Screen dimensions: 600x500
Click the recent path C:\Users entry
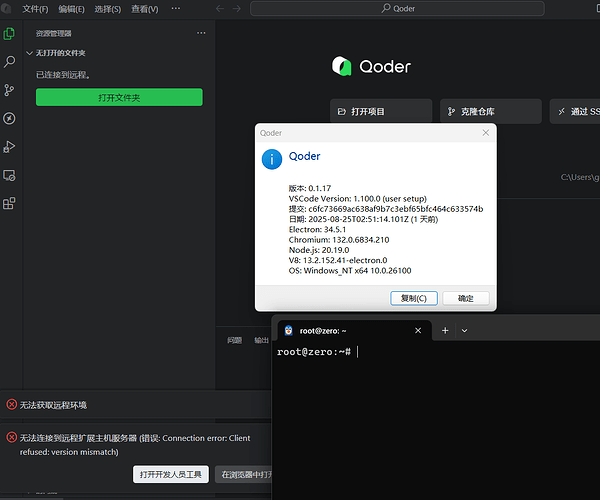pyautogui.click(x=580, y=177)
